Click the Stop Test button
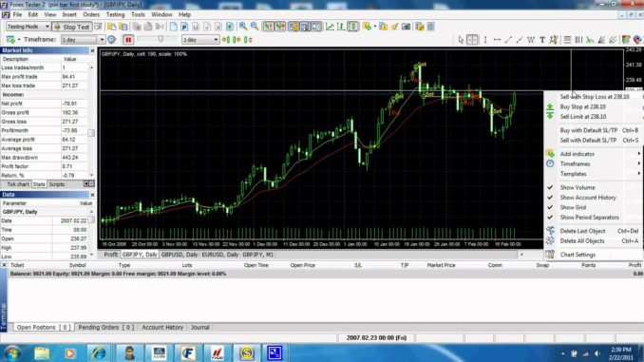The width and height of the screenshot is (644, 362). tap(72, 27)
